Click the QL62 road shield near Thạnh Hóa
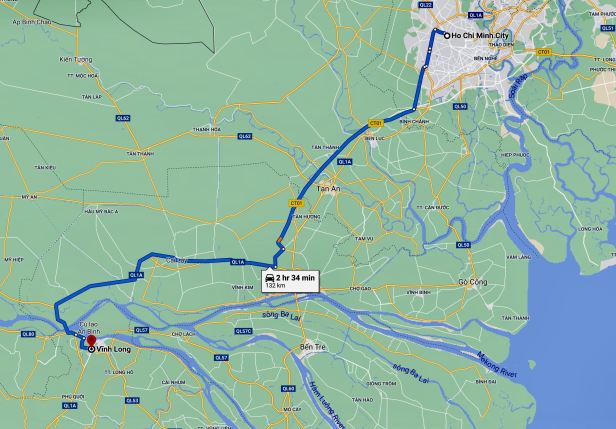Screen dimensions: 616x429 tap(245, 136)
